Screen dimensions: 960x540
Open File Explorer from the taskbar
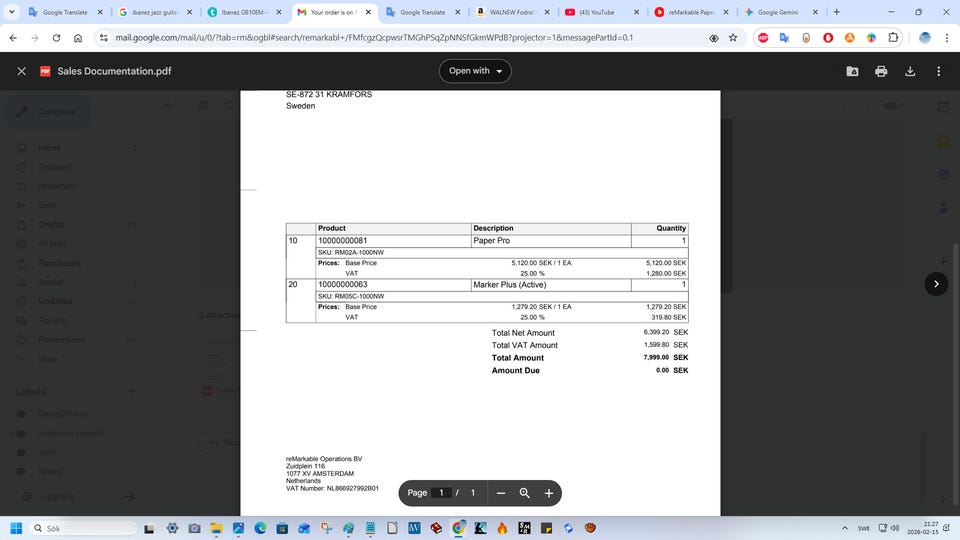click(216, 528)
